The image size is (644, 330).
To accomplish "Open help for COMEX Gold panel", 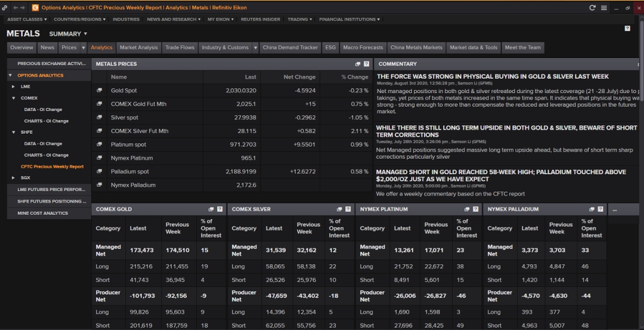I will tap(219, 209).
